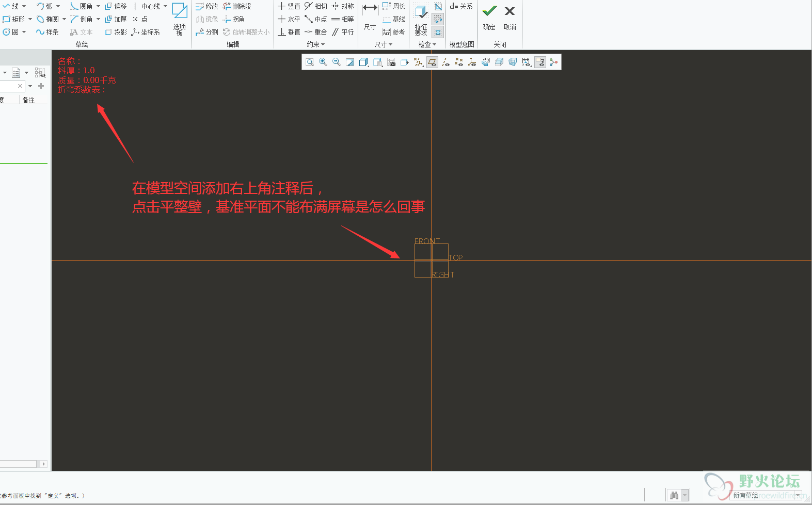Expand the Rectangle (矩形) dropdown arrow
Viewport: 812px width, 505px height.
pyautogui.click(x=30, y=19)
